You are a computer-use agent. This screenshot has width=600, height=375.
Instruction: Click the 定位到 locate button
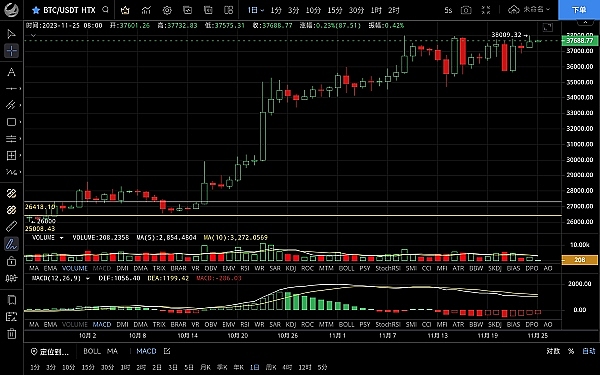click(50, 352)
